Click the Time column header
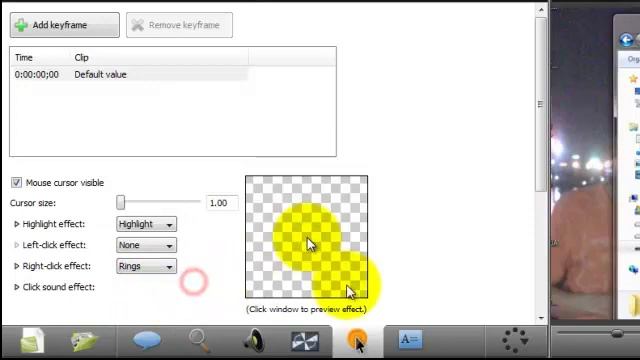Image resolution: width=640 pixels, height=360 pixels. tap(24, 58)
